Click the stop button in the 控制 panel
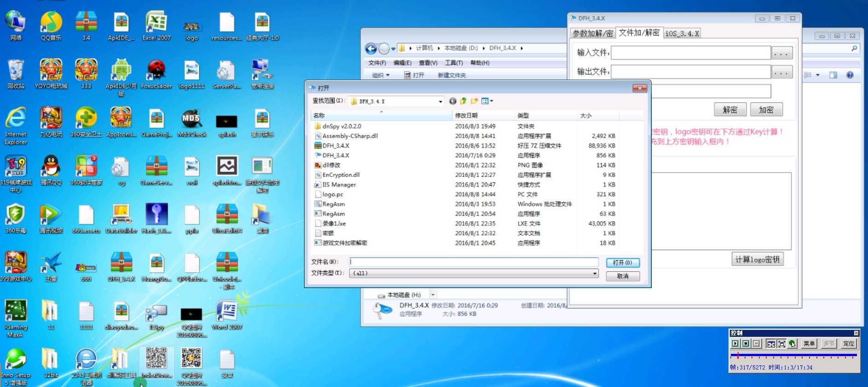Viewport: 868px width, 387px height. point(746,344)
